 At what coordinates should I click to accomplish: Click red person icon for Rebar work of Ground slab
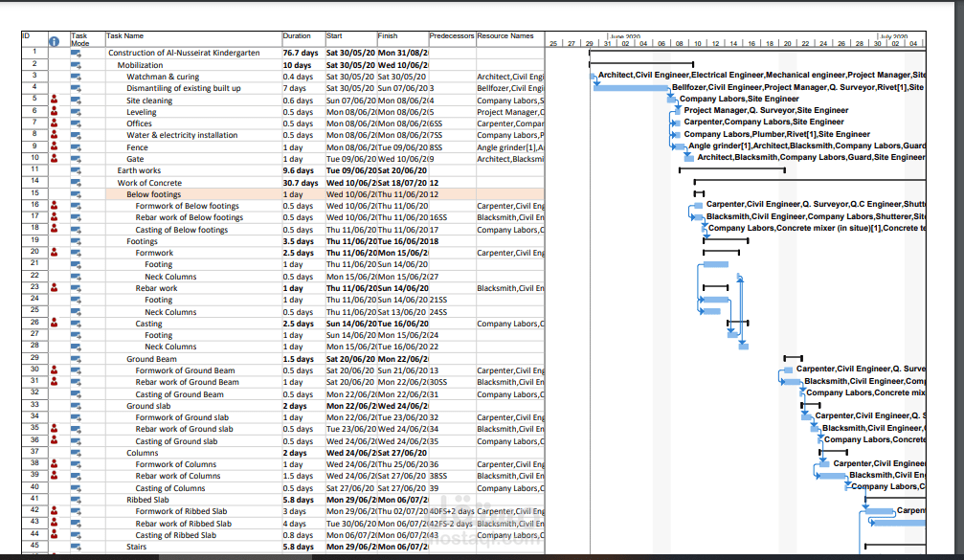(55, 429)
